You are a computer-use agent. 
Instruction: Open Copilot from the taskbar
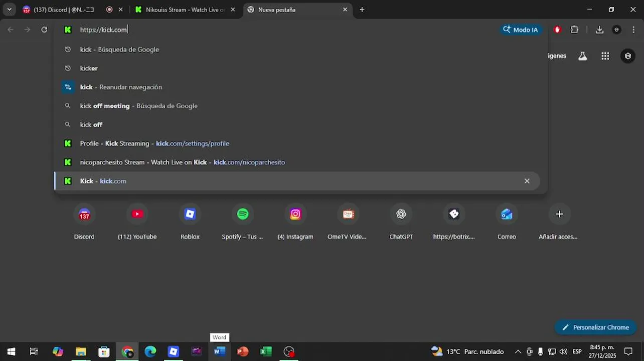[x=58, y=351]
